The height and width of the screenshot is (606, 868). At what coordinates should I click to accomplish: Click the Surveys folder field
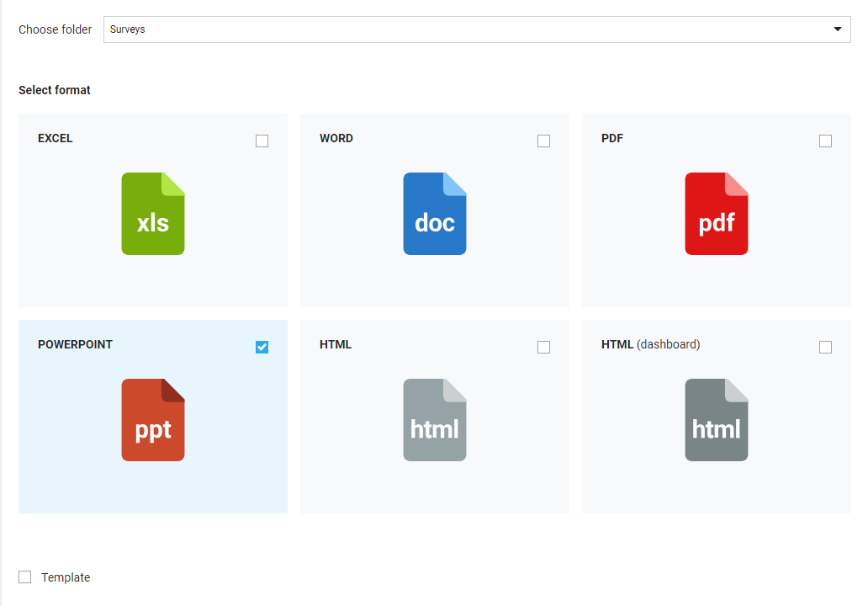click(477, 29)
